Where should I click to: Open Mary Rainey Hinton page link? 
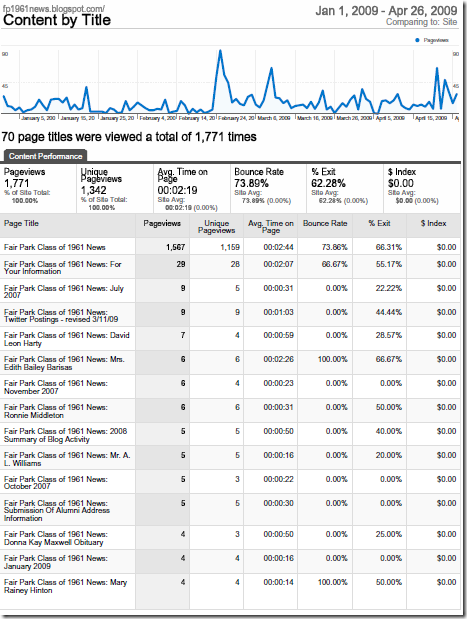click(x=66, y=586)
